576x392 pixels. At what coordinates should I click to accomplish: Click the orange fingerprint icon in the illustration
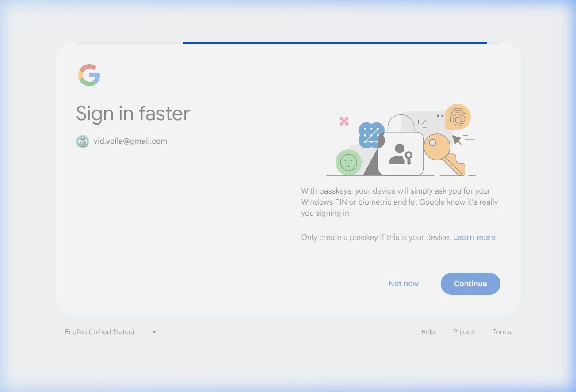[x=458, y=117]
